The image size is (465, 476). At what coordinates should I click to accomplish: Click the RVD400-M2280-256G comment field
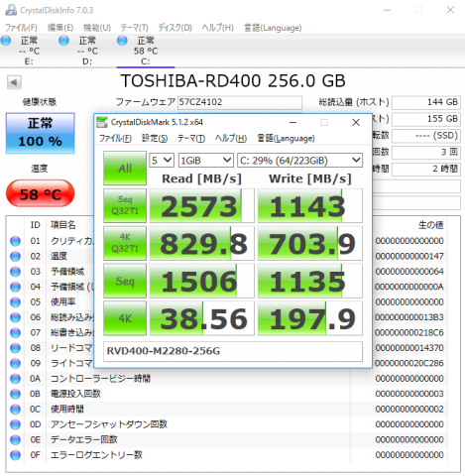(x=233, y=351)
